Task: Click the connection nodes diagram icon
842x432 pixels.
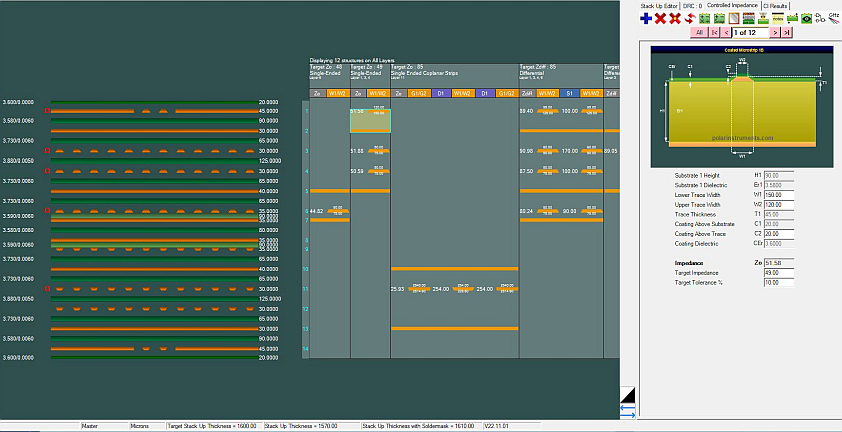Action: click(821, 19)
